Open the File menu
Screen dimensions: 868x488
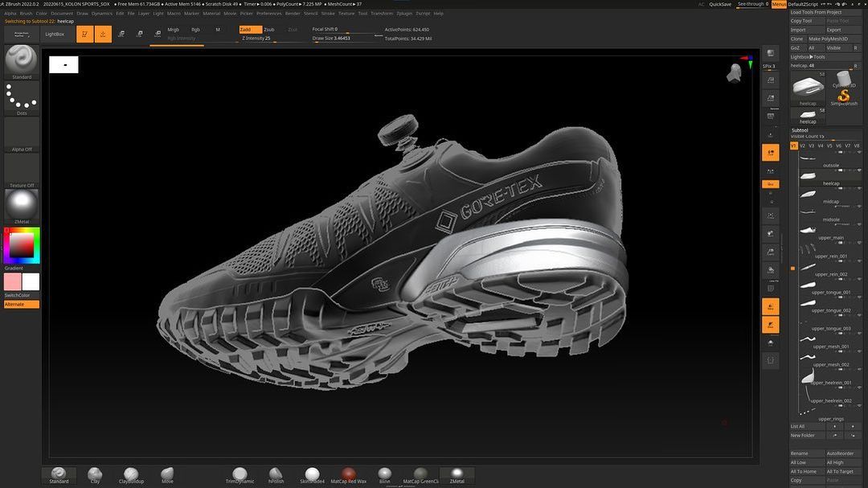point(131,14)
